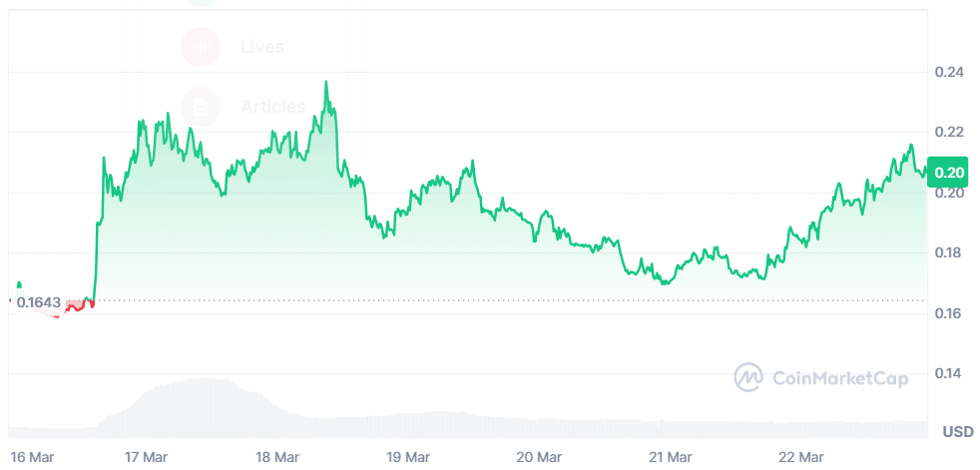Open the Lives menu entry

(261, 46)
